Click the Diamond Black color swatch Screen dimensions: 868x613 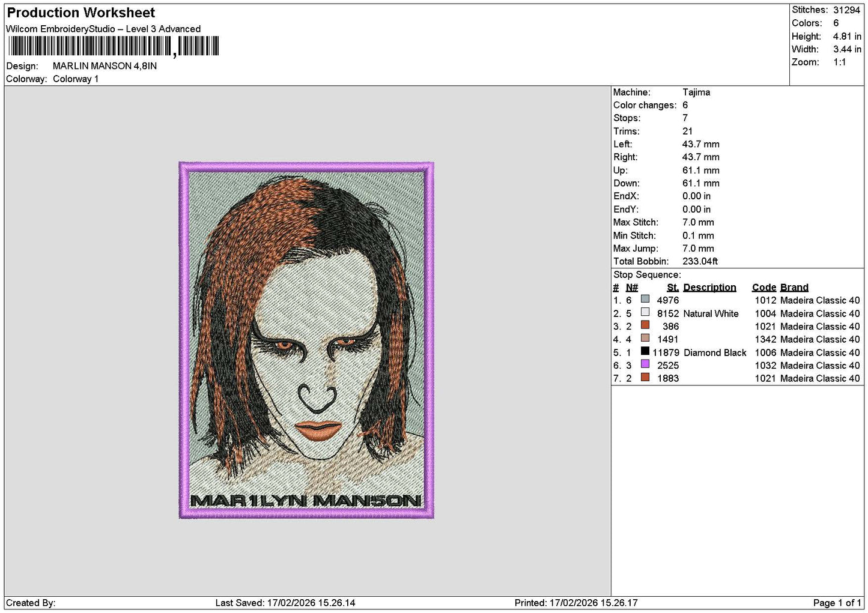click(x=645, y=351)
